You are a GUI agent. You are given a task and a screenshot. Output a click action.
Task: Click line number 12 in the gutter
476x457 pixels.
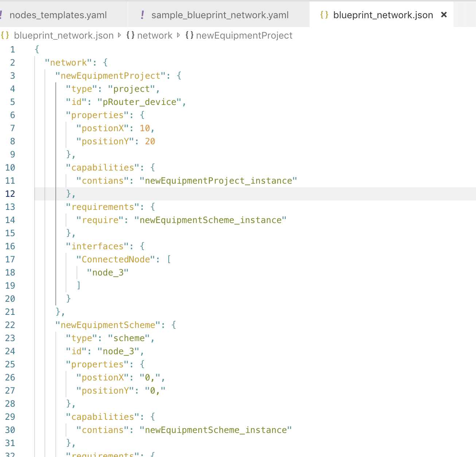pyautogui.click(x=10, y=194)
